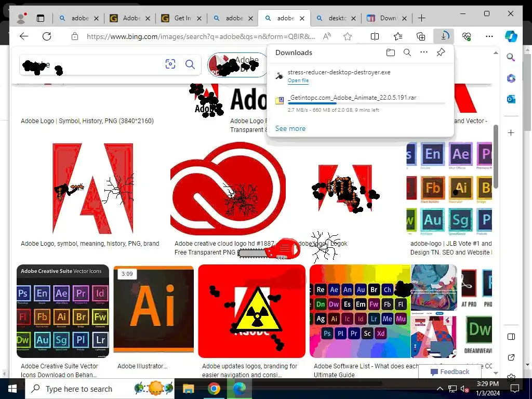Open link in new window sidebar icon
Viewport: 532px width, 399px height.
[x=511, y=357]
